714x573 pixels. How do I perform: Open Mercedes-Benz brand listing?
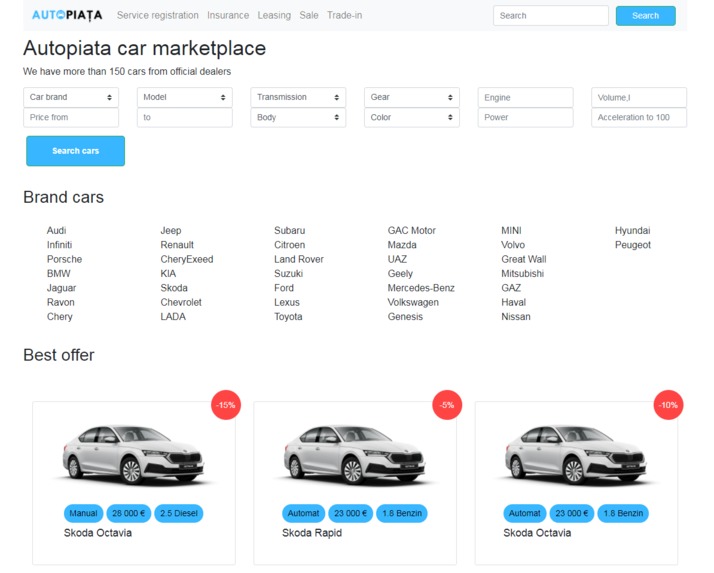pyautogui.click(x=421, y=288)
